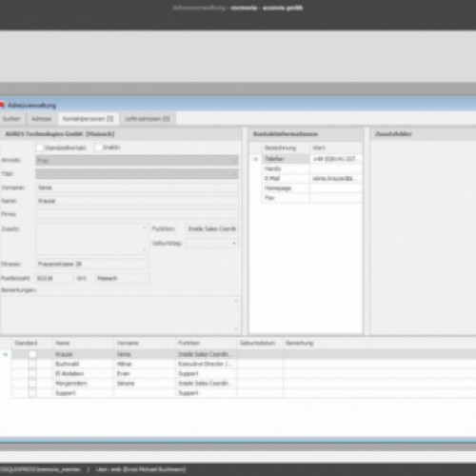
Task: Click the E-Mail value cell
Action: [x=336, y=178]
